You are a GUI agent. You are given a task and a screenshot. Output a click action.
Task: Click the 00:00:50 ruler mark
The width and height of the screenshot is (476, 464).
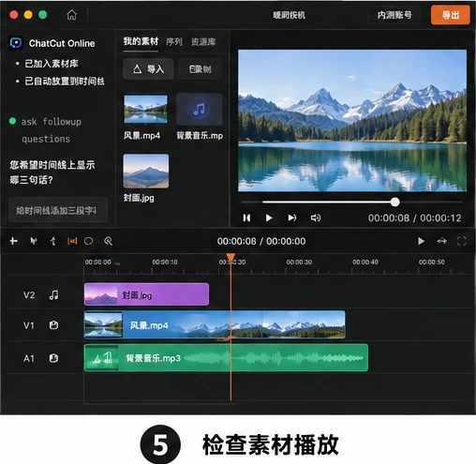432,262
